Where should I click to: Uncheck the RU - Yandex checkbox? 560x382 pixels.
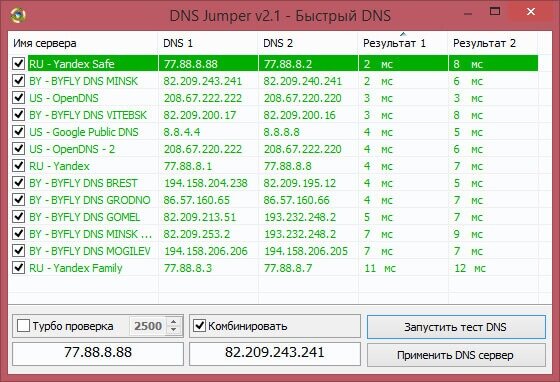[19, 166]
